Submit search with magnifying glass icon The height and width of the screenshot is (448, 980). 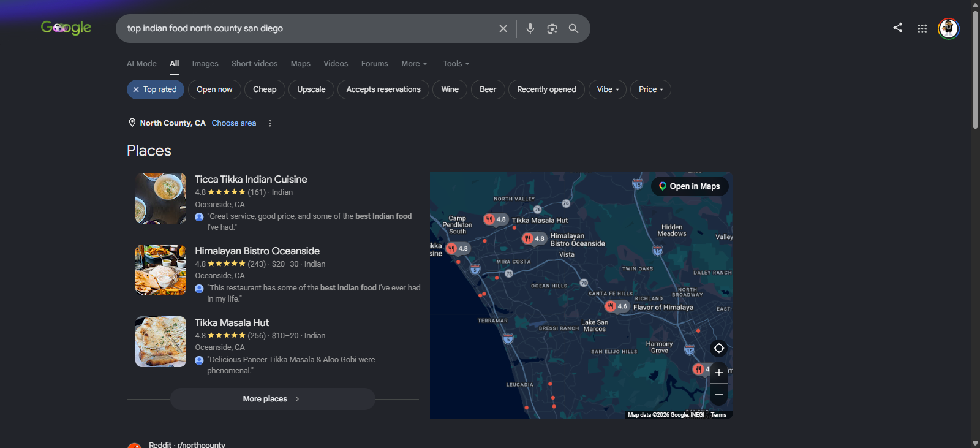pos(573,28)
